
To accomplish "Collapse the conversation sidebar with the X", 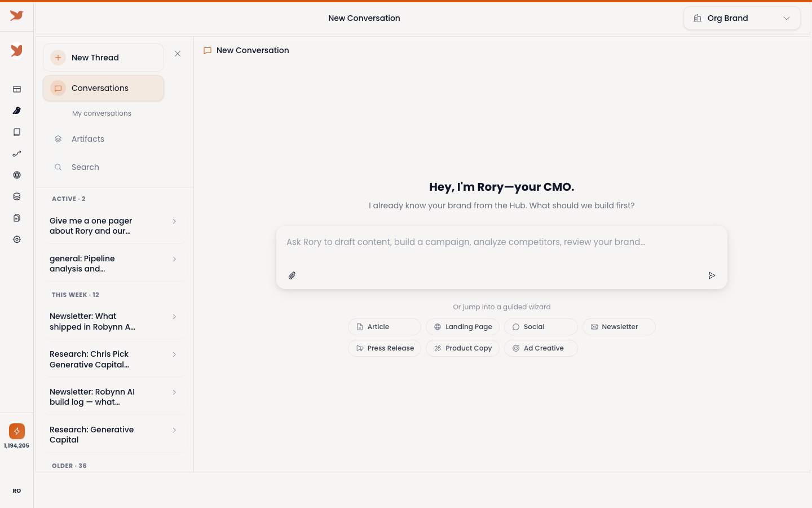I will tap(178, 54).
